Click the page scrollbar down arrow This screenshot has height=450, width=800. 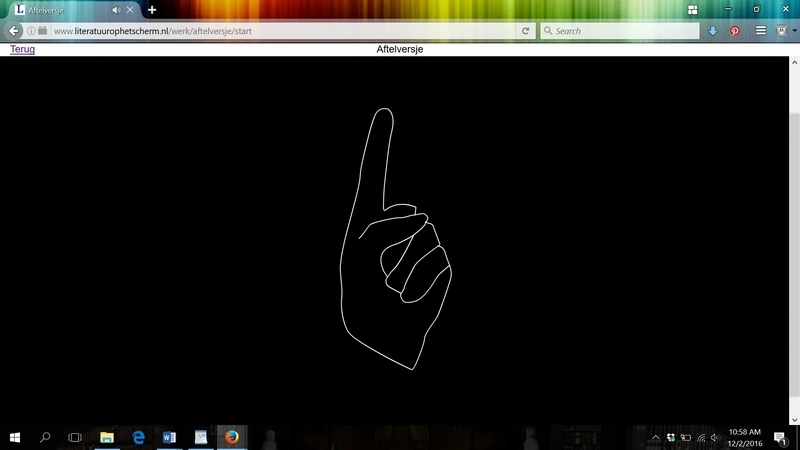794,420
